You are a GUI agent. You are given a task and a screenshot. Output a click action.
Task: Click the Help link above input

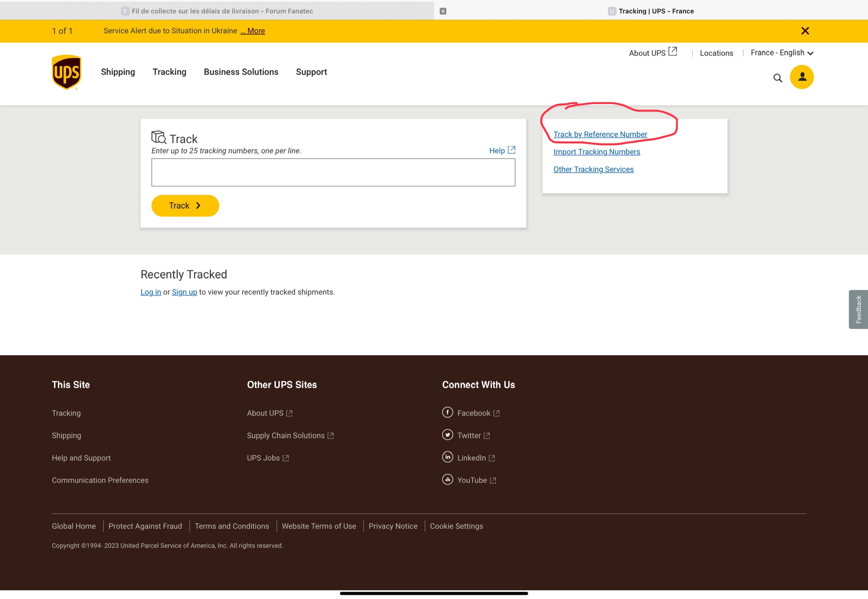[x=497, y=151]
